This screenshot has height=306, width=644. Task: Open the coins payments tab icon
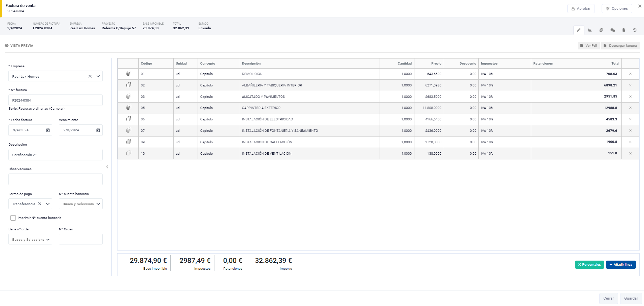(601, 30)
